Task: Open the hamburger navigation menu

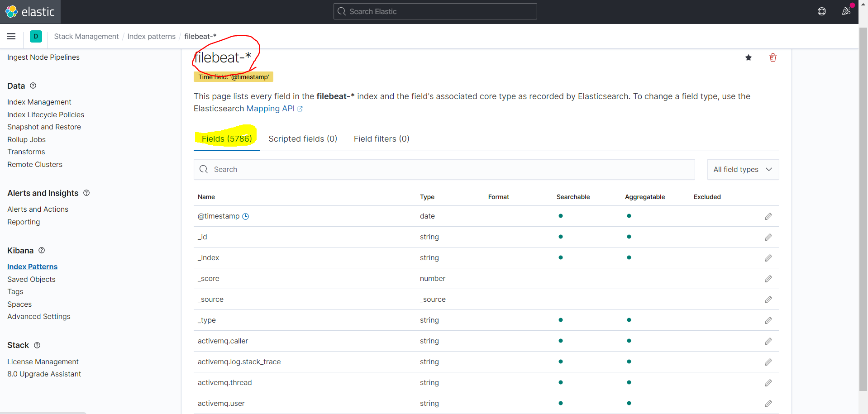Action: click(x=11, y=36)
